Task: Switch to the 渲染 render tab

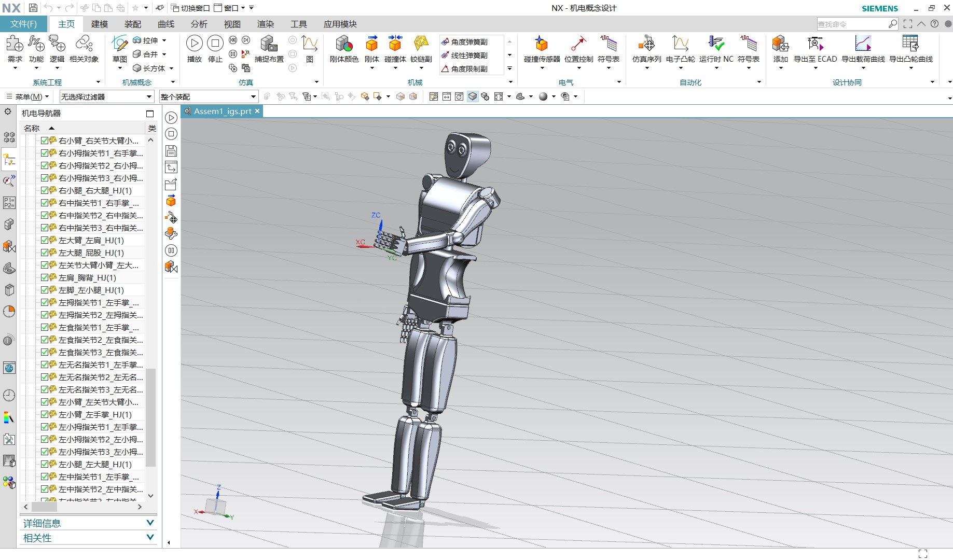Action: pos(266,24)
